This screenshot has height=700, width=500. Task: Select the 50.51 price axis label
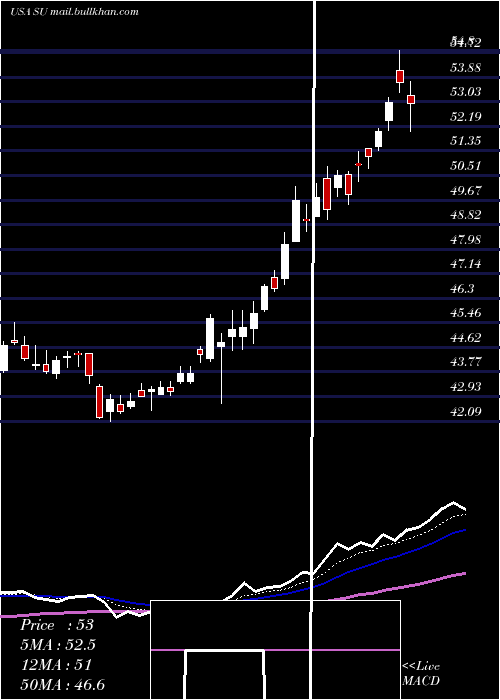[466, 166]
